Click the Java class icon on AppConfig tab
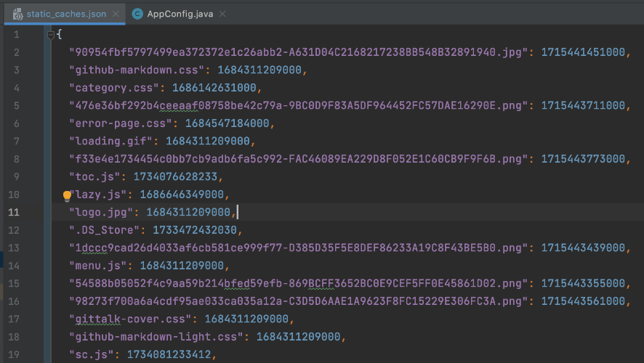The width and height of the screenshot is (644, 363). pyautogui.click(x=137, y=14)
